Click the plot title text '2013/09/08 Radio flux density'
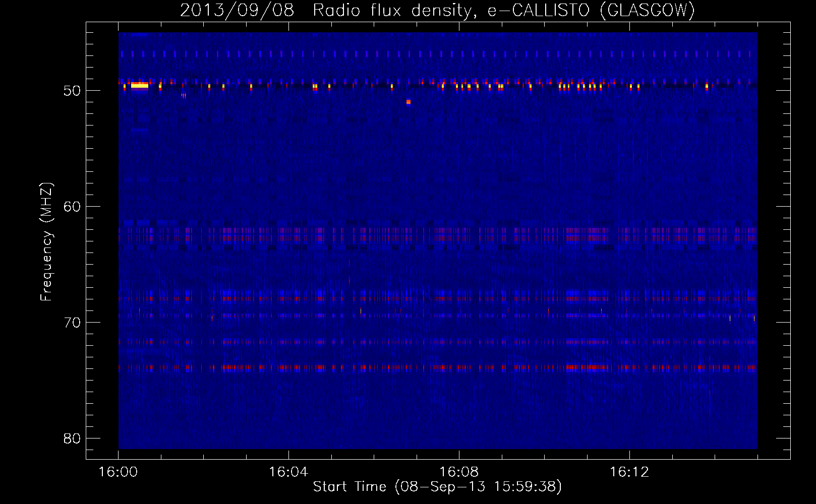816x504 pixels. pyautogui.click(x=327, y=11)
